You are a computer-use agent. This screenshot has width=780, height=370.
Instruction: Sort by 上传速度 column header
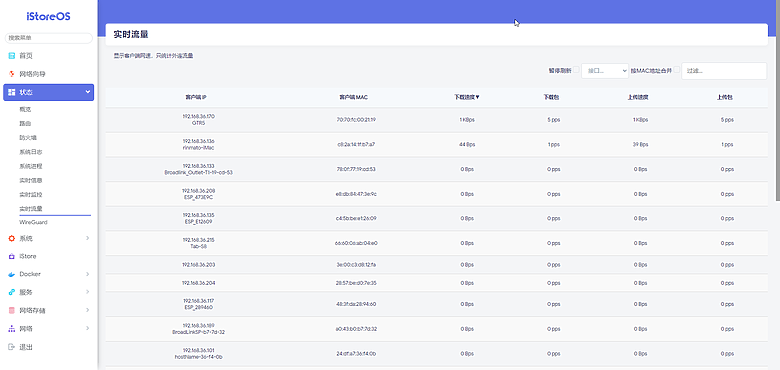(638, 97)
